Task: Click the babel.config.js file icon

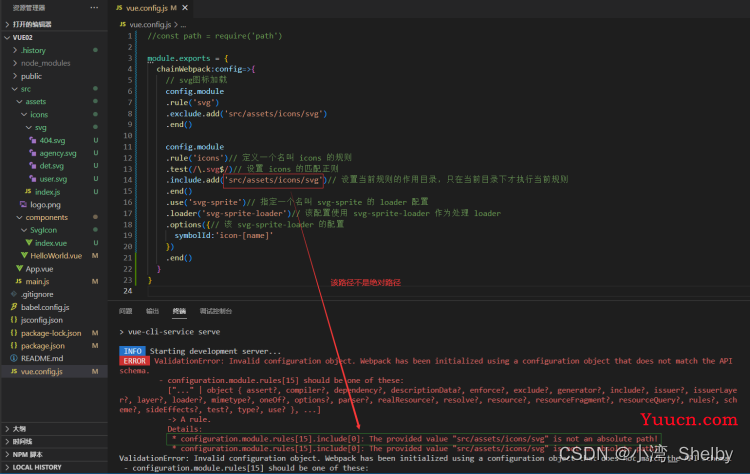Action: (14, 307)
